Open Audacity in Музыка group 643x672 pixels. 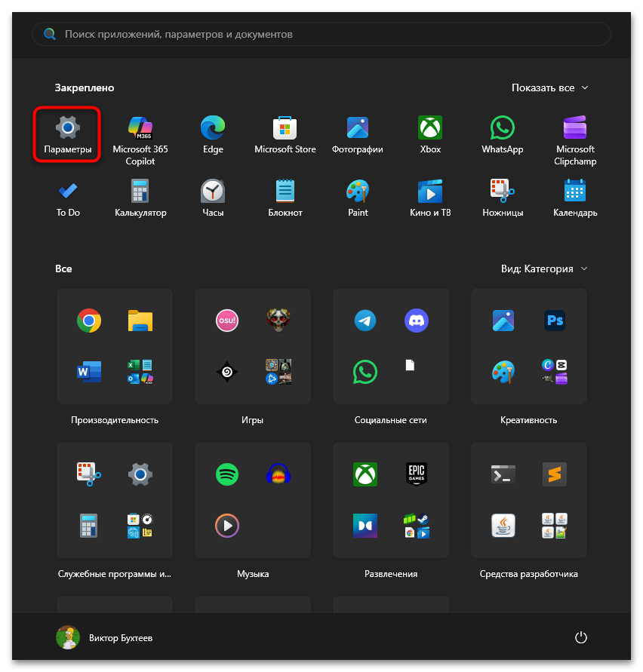pyautogui.click(x=278, y=474)
